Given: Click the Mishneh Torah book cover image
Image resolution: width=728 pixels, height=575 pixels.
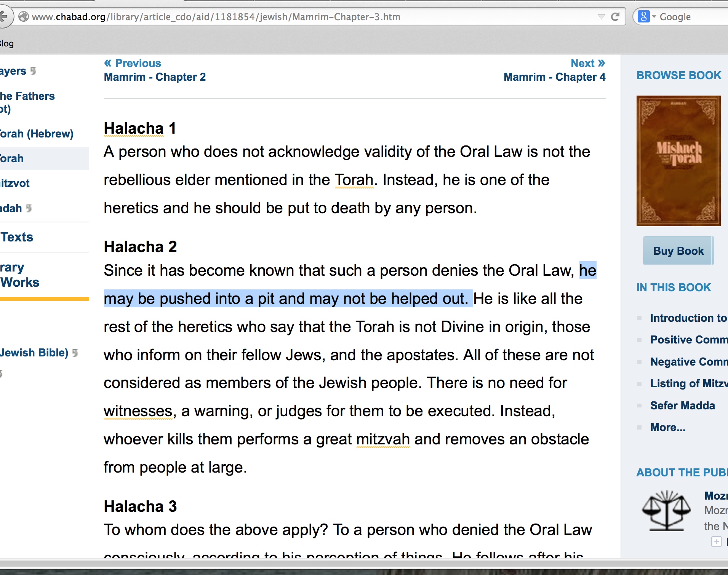Looking at the screenshot, I should (678, 161).
